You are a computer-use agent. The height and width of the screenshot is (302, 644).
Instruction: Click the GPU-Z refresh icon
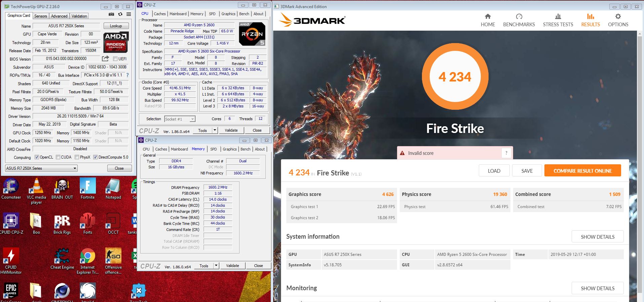(120, 14)
